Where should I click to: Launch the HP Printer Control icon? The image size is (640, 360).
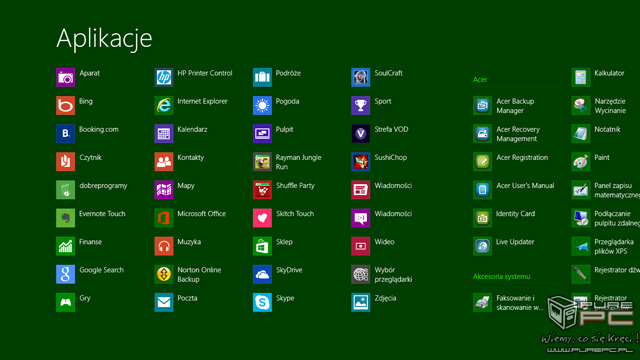tap(164, 77)
